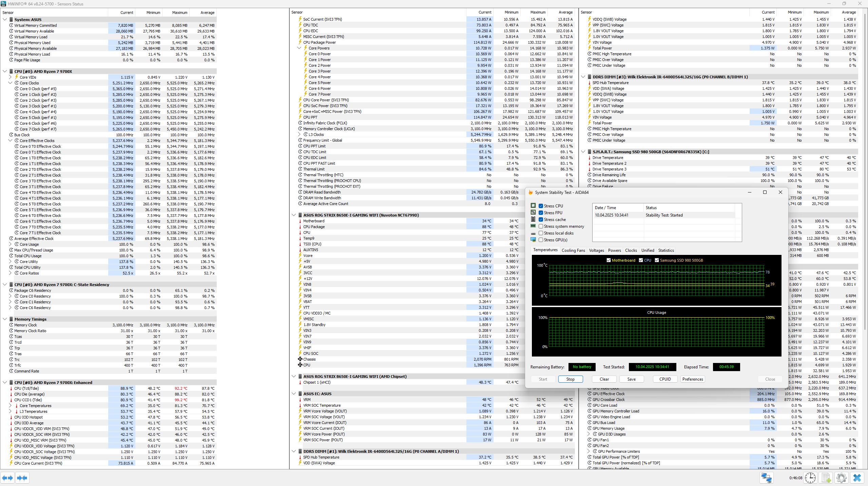The image size is (868, 486).
Task: Click the start logging sheet icon
Action: pos(826,478)
